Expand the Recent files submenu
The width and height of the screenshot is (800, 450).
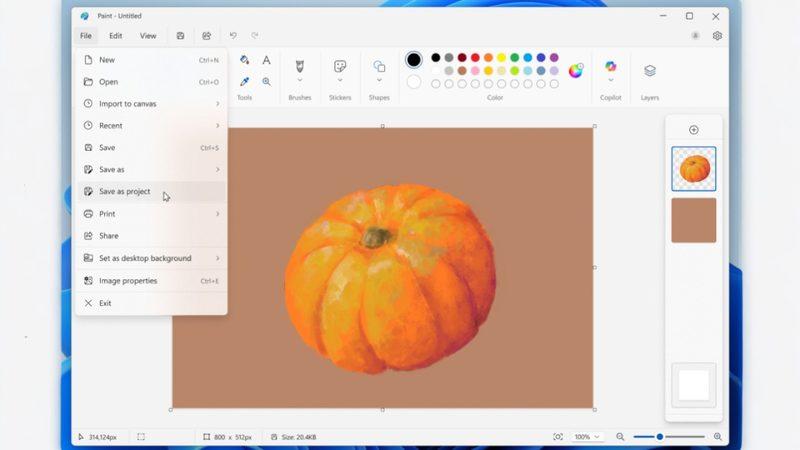click(152, 126)
